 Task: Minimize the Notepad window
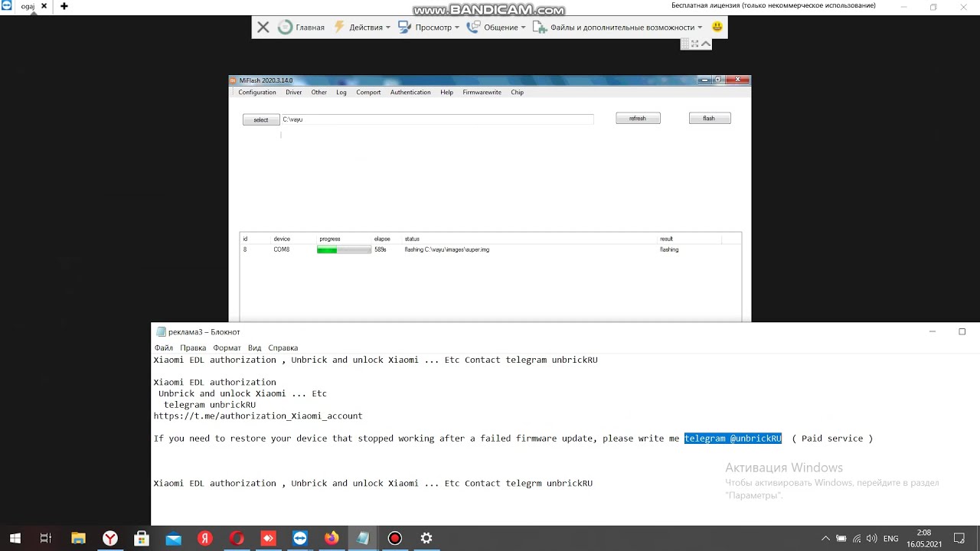tap(933, 331)
